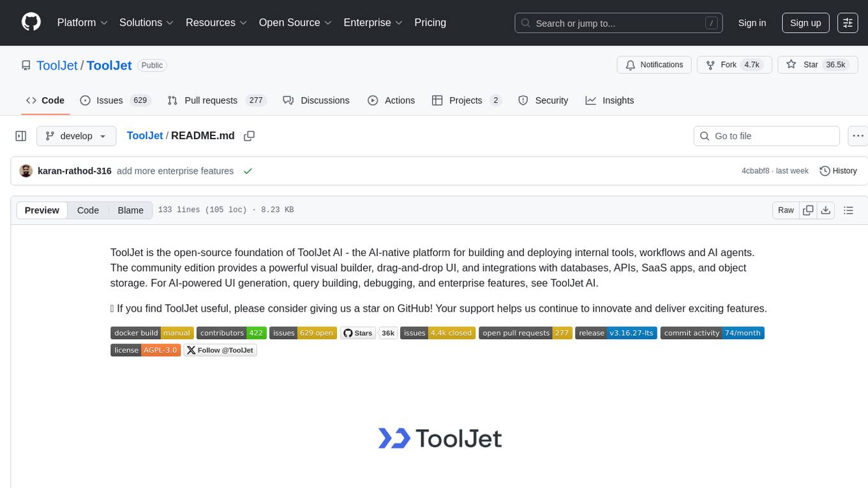Screen dimensions: 868x488
Task: Switch to the Security tab
Action: [x=543, y=100]
